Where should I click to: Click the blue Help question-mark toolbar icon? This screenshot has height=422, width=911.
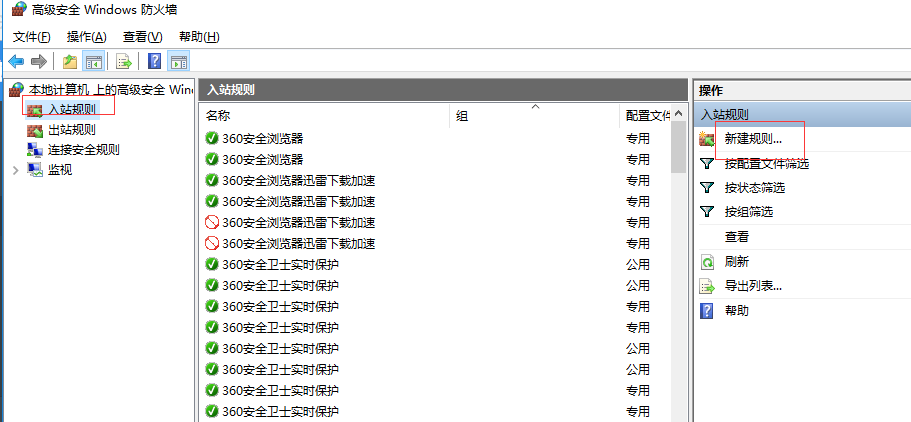[155, 60]
